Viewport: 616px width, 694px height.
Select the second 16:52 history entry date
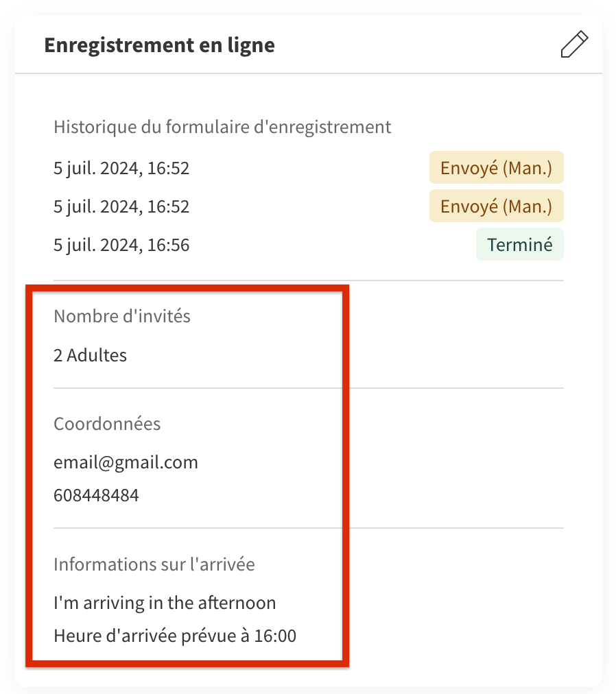pyautogui.click(x=121, y=206)
